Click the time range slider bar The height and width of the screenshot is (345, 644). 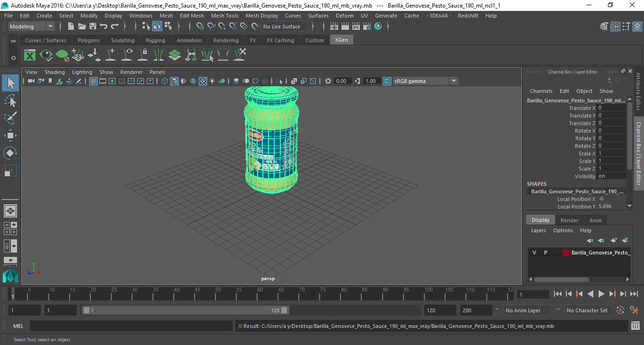[185, 310]
